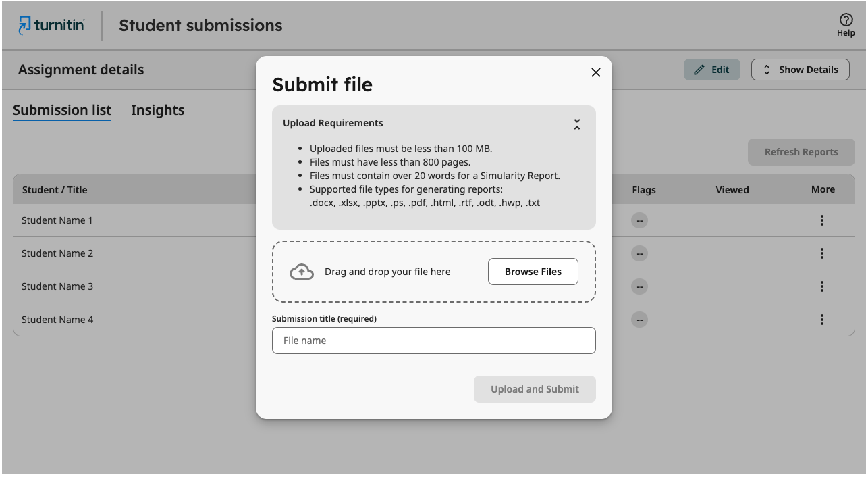The width and height of the screenshot is (868, 477).
Task: Open more options for Student Name 3
Action: (x=821, y=286)
